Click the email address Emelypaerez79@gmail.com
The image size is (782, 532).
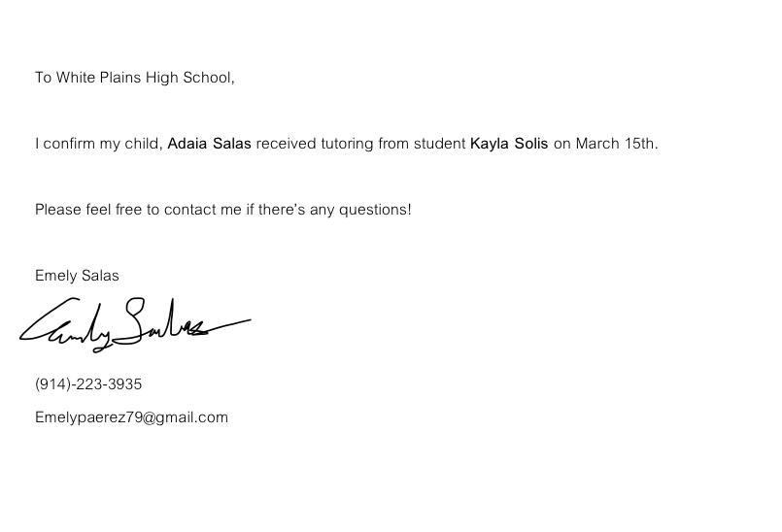click(131, 417)
